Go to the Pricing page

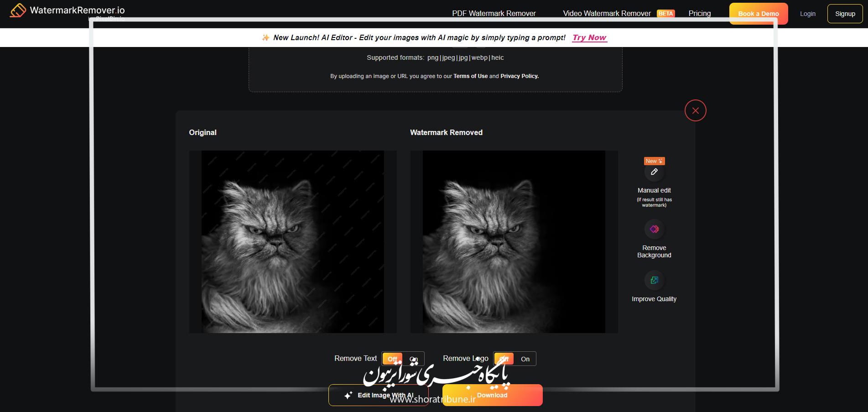699,13
